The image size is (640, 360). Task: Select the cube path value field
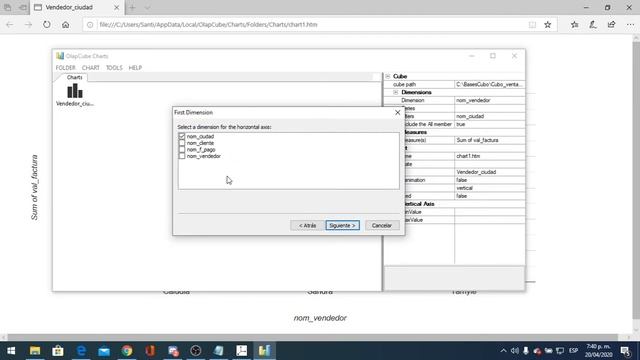pos(489,84)
